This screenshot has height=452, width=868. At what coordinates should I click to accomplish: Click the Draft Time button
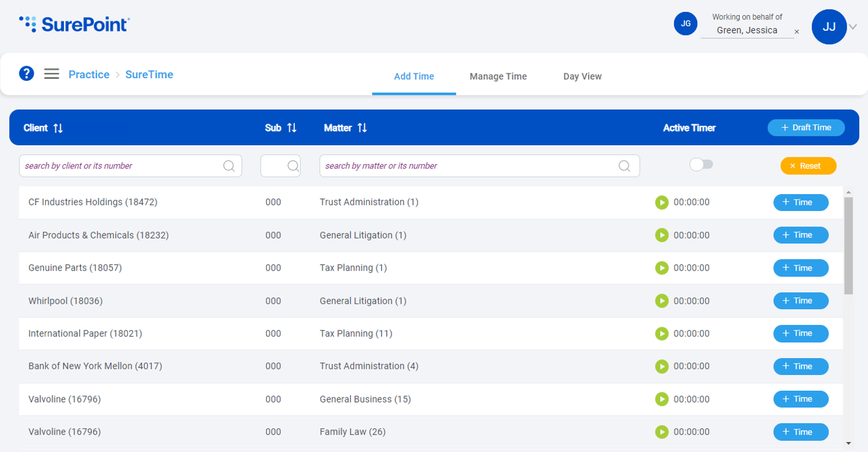[x=806, y=128]
